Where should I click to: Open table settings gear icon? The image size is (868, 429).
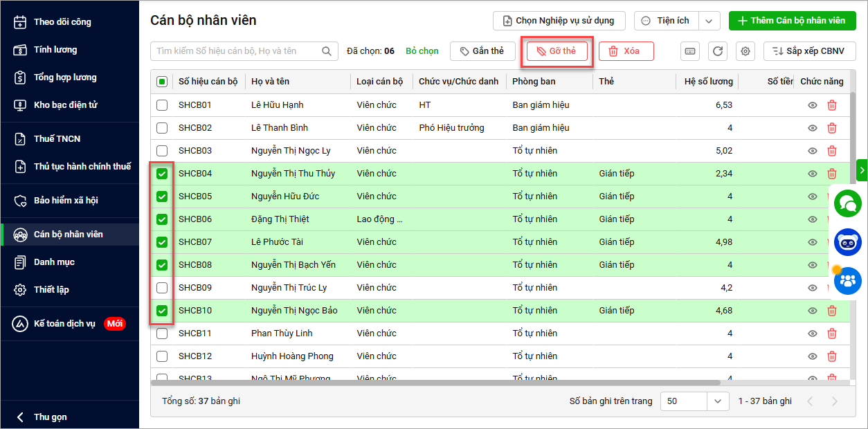[x=745, y=51]
